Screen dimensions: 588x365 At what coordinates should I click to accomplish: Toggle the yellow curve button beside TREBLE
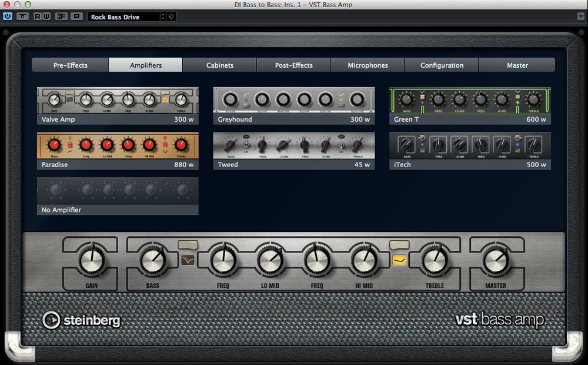399,260
